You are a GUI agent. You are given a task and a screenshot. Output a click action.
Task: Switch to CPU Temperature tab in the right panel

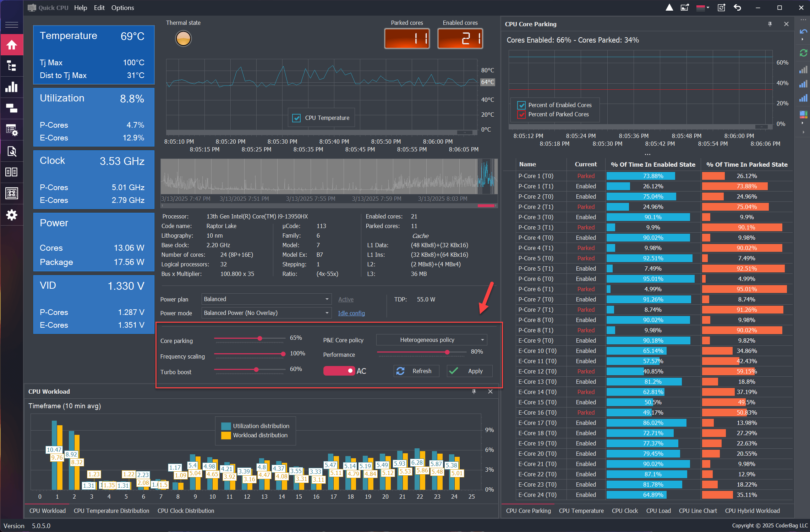click(x=581, y=511)
